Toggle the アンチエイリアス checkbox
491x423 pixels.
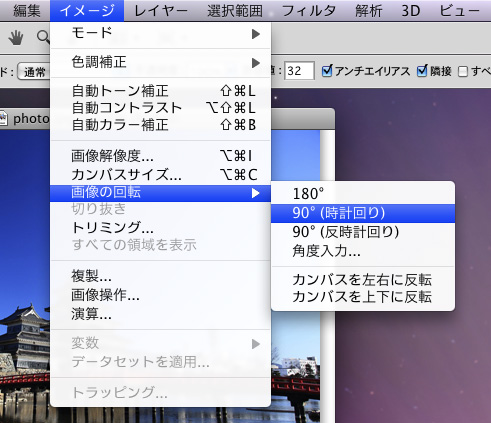[327, 71]
